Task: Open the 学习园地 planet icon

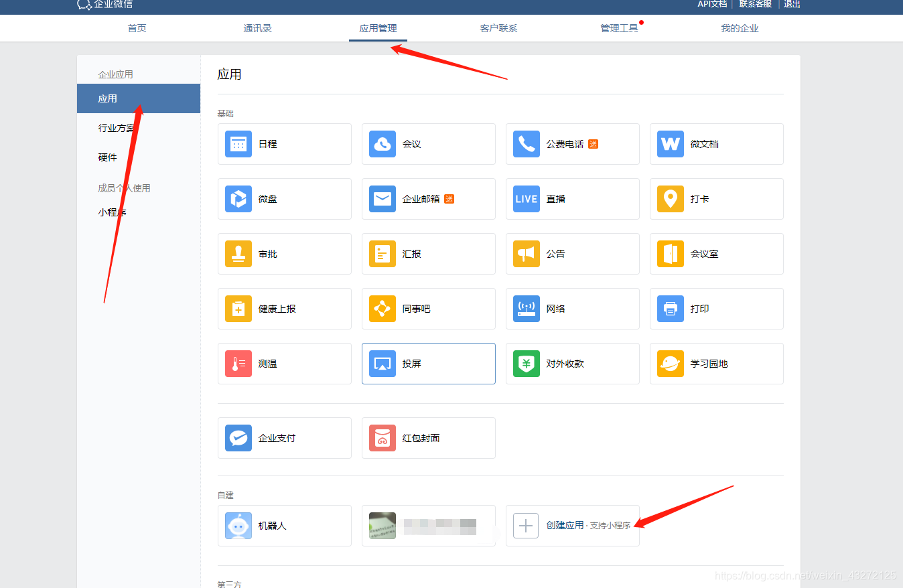Action: [671, 364]
